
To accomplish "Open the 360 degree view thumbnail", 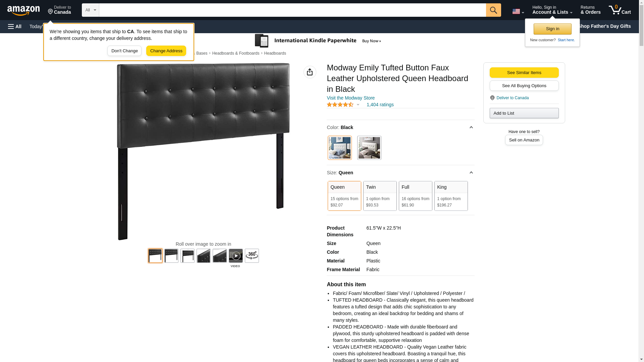I will (x=252, y=256).
